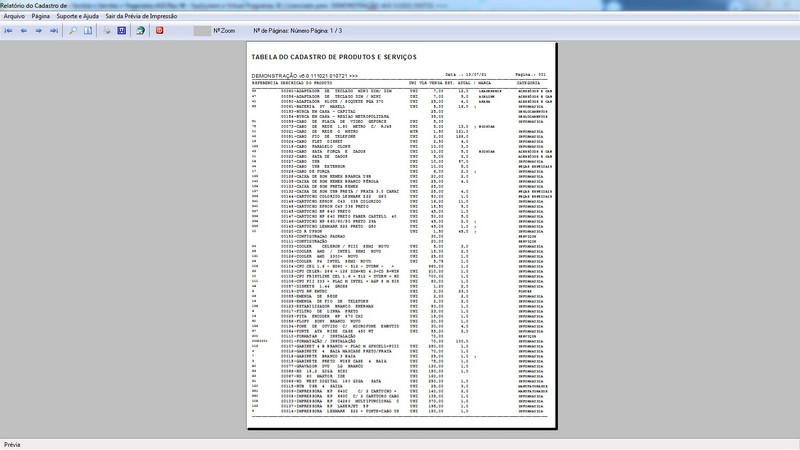Click row '00118-CABO PARALELO CLONE'
This screenshot has height=450, width=800.
click(x=399, y=146)
